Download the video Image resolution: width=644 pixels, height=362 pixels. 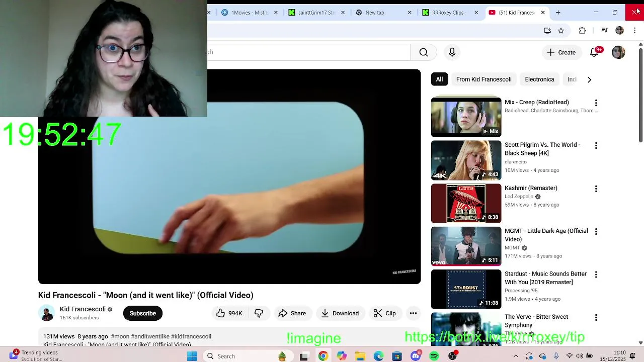[x=340, y=313]
